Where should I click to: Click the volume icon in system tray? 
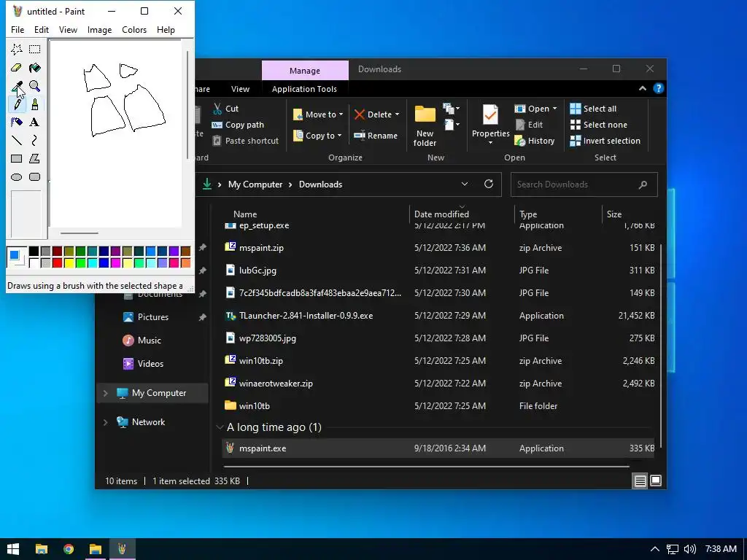pyautogui.click(x=689, y=549)
